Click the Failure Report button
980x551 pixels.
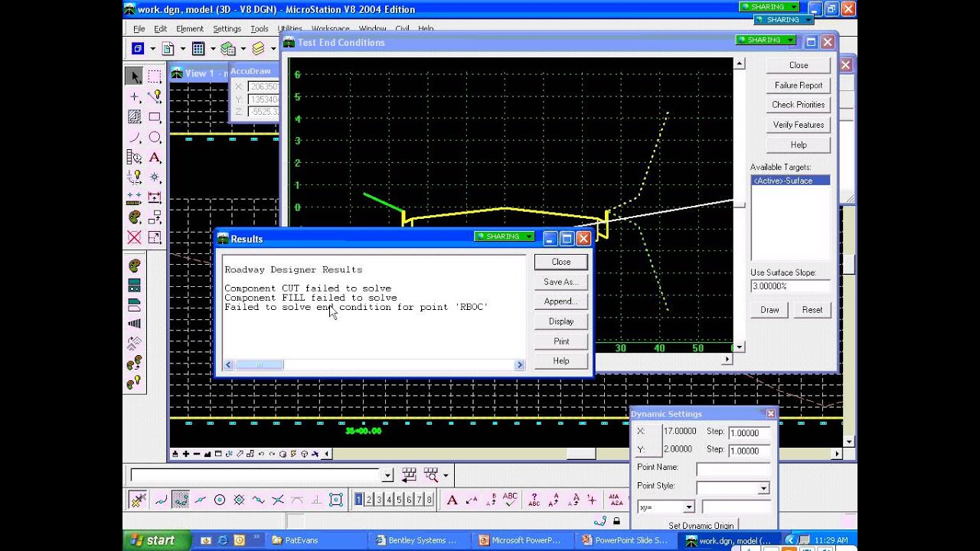(x=799, y=86)
